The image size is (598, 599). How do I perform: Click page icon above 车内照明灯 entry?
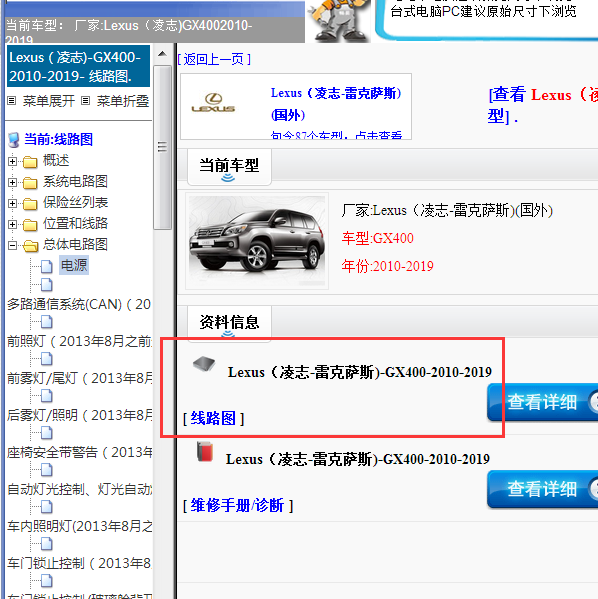pos(47,507)
